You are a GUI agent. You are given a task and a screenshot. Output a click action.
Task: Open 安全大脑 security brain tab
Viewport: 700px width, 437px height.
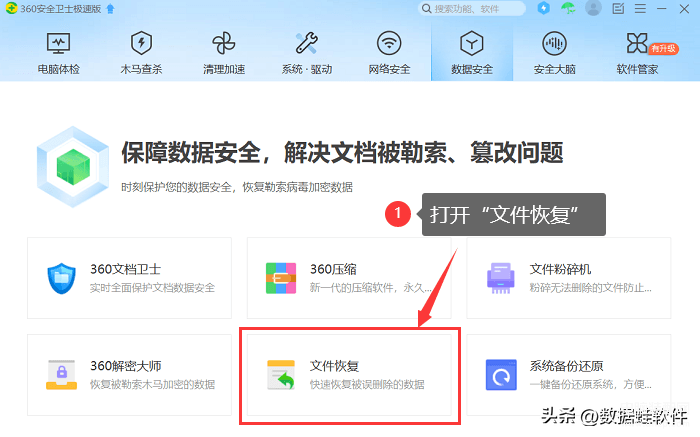(554, 53)
